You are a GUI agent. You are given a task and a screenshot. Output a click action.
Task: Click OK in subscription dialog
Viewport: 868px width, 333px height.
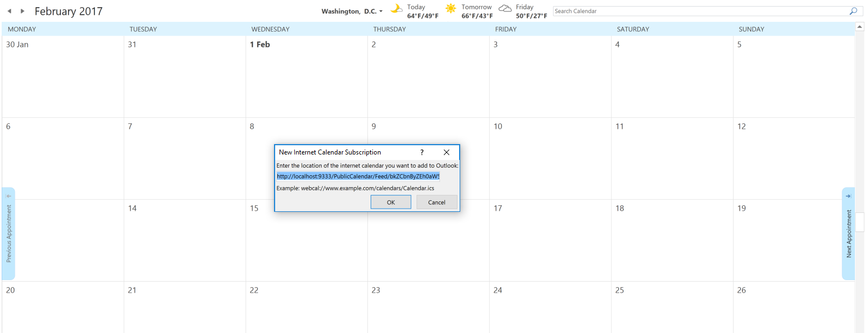pyautogui.click(x=391, y=202)
